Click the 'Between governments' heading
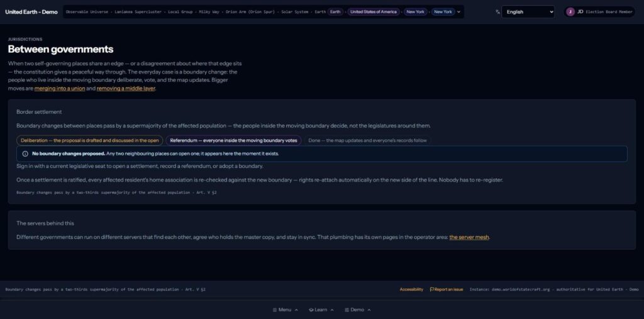The image size is (644, 319). tap(61, 49)
